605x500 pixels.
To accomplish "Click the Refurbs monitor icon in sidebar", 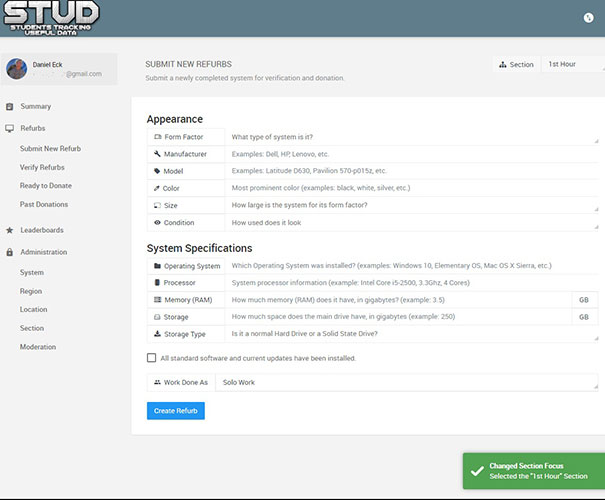I will coord(10,128).
